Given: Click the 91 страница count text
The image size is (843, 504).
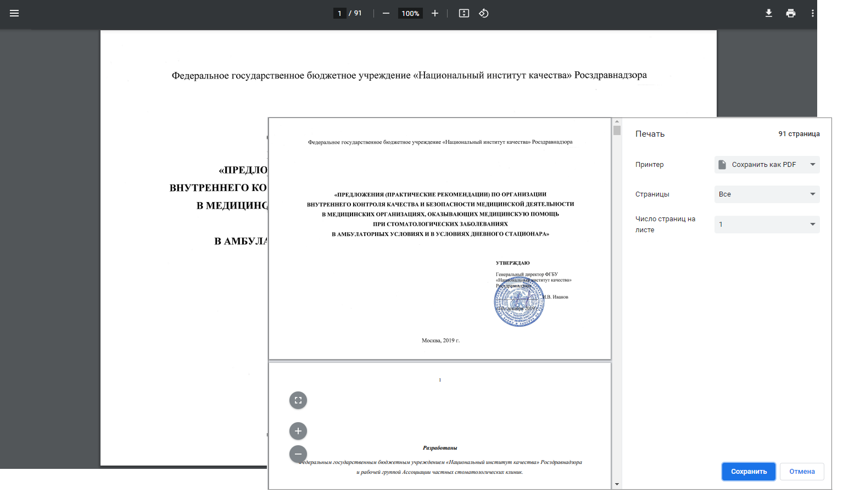Looking at the screenshot, I should coord(799,134).
